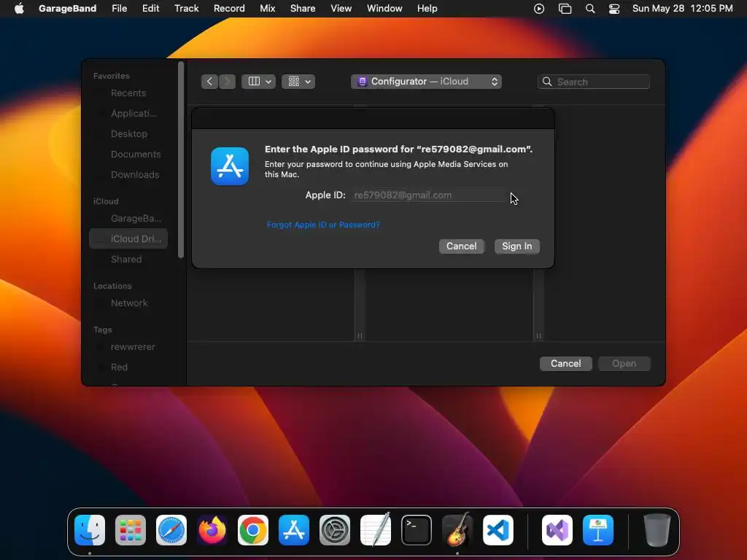This screenshot has width=747, height=560.
Task: Click the Sign In button
Action: coord(517,246)
